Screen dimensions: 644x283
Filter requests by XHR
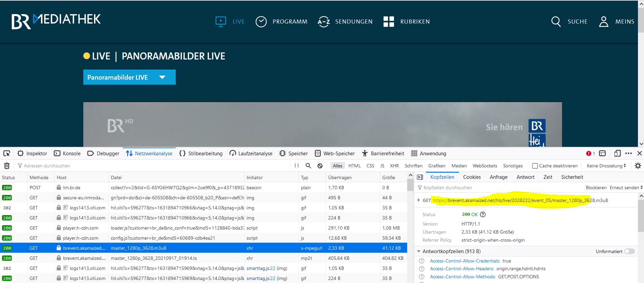pyautogui.click(x=394, y=166)
